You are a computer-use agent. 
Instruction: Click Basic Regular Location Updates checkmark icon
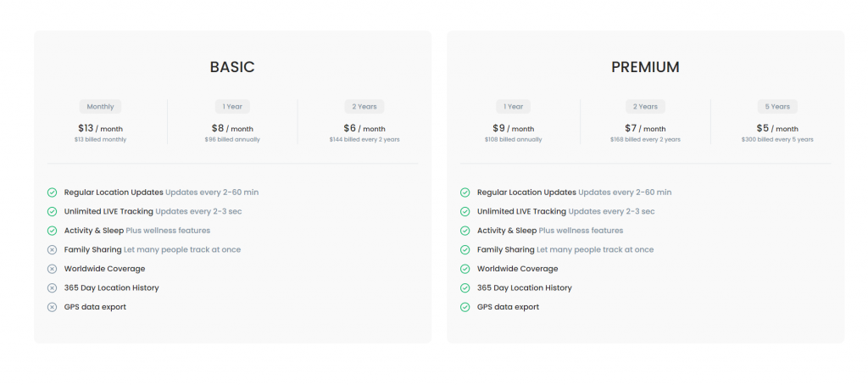52,192
